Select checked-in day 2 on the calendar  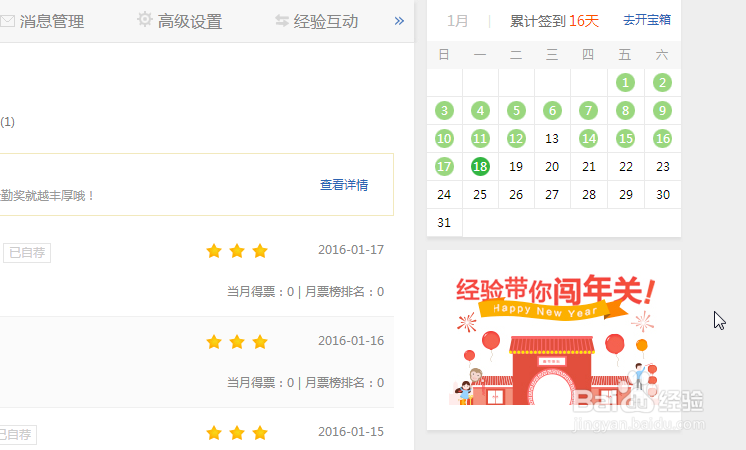pyautogui.click(x=662, y=83)
